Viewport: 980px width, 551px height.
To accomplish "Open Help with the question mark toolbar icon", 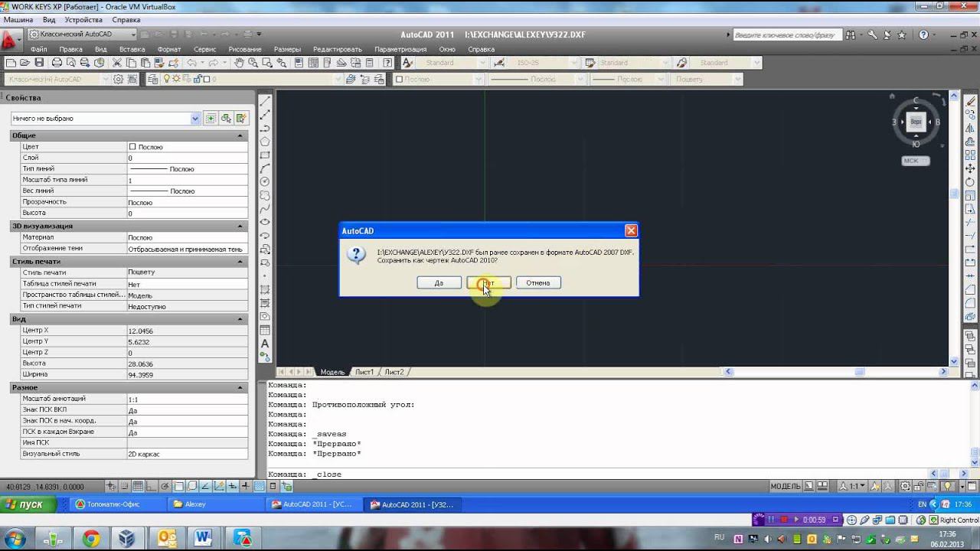I will click(x=388, y=63).
